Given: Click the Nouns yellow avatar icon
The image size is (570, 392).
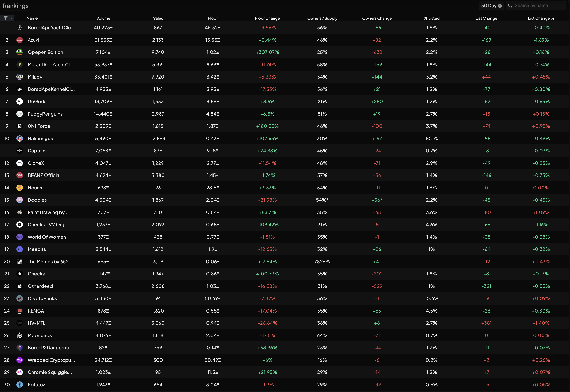Looking at the screenshot, I should click(20, 188).
